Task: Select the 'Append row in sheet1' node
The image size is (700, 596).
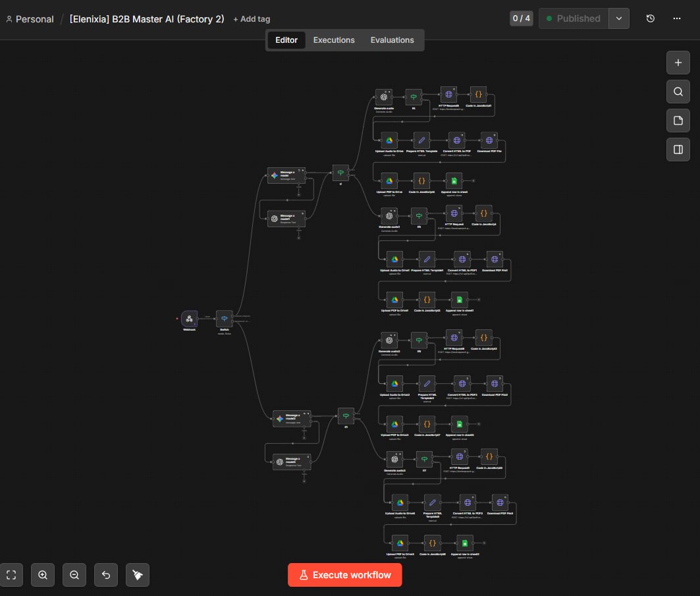Action: [460, 300]
